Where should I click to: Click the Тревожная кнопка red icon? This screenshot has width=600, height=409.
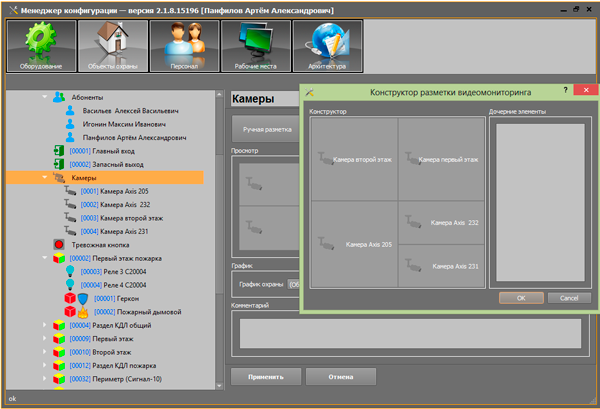click(x=59, y=243)
